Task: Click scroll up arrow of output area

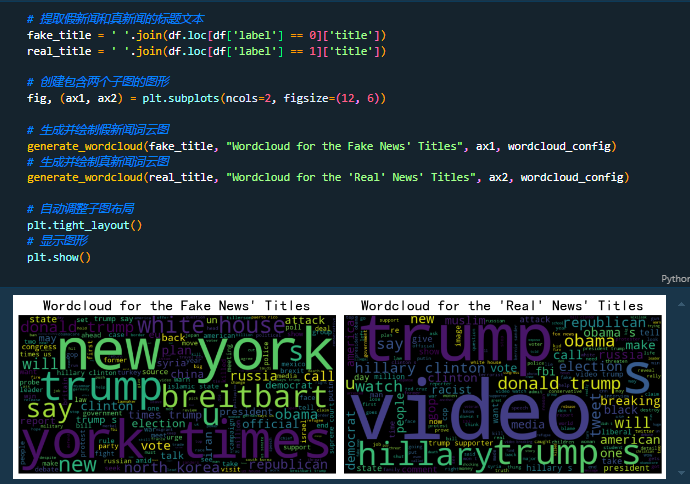Action: coord(681,304)
